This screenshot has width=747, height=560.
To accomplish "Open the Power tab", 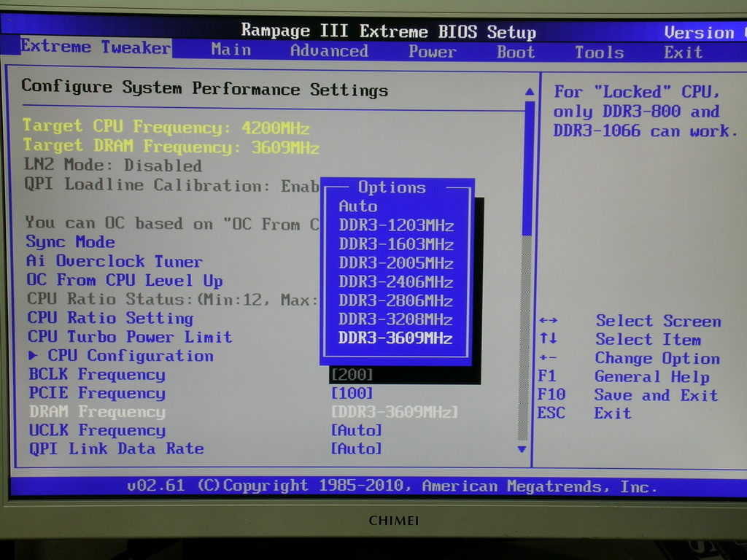I will (432, 52).
